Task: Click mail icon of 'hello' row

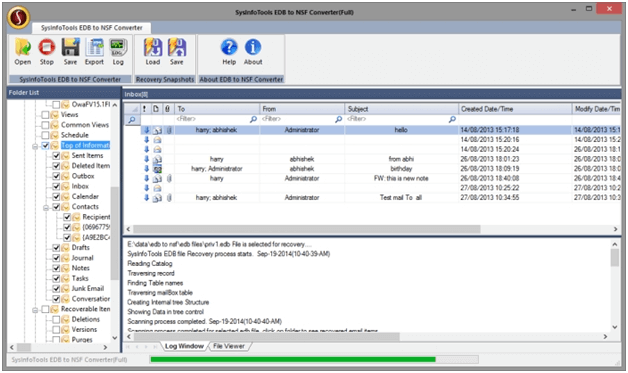Action: point(157,130)
